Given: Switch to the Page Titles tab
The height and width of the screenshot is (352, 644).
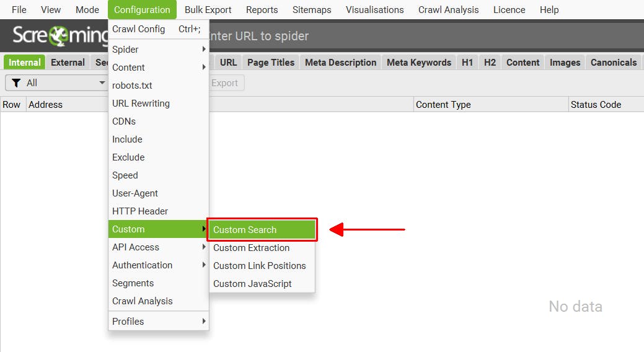Looking at the screenshot, I should coord(271,63).
